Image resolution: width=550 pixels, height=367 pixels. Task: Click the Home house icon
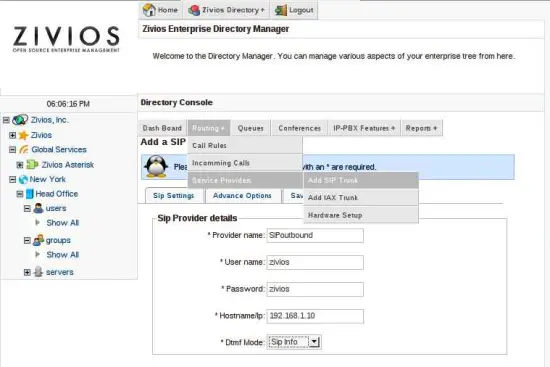(x=149, y=10)
